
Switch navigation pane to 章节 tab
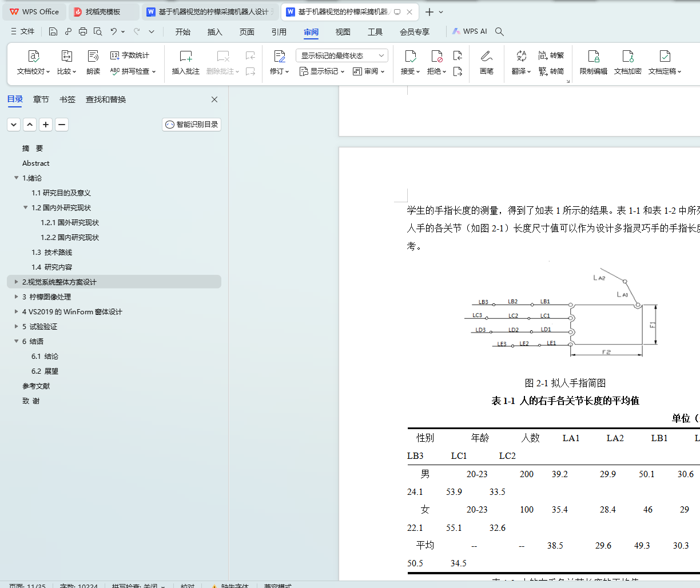click(x=41, y=99)
